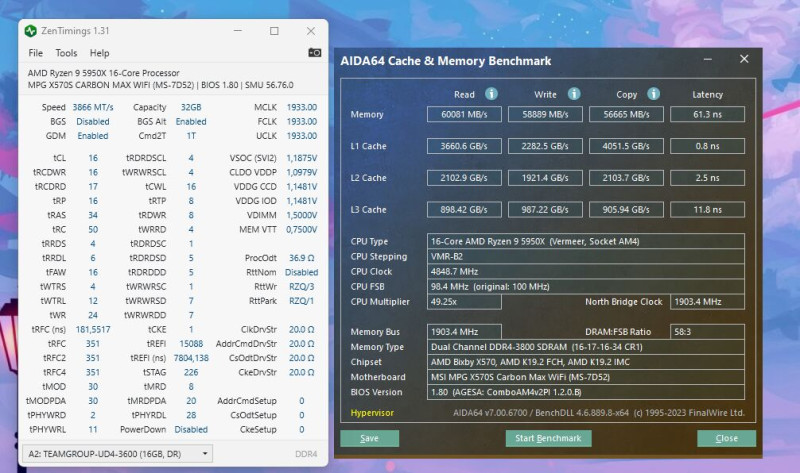Click the L3 Cache Latency value 11.8 ns
This screenshot has width=800, height=473.
[x=708, y=209]
